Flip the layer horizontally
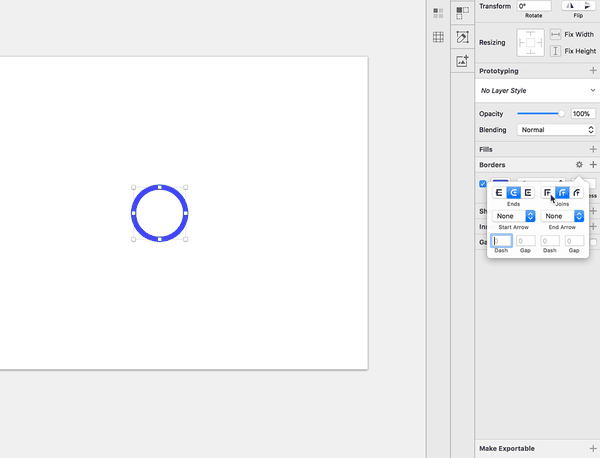 click(570, 6)
